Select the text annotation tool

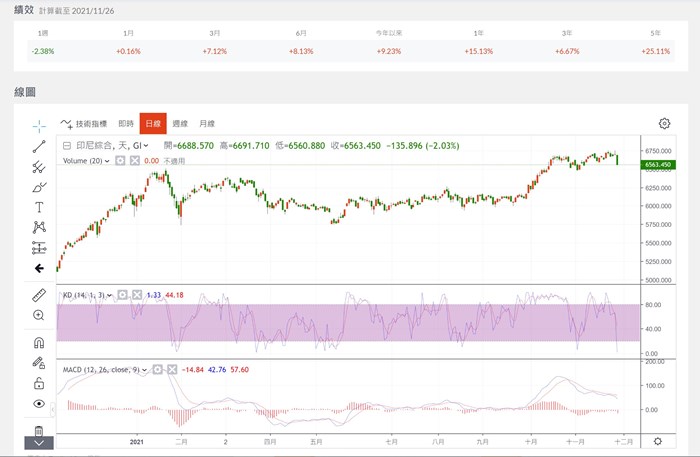coord(39,207)
